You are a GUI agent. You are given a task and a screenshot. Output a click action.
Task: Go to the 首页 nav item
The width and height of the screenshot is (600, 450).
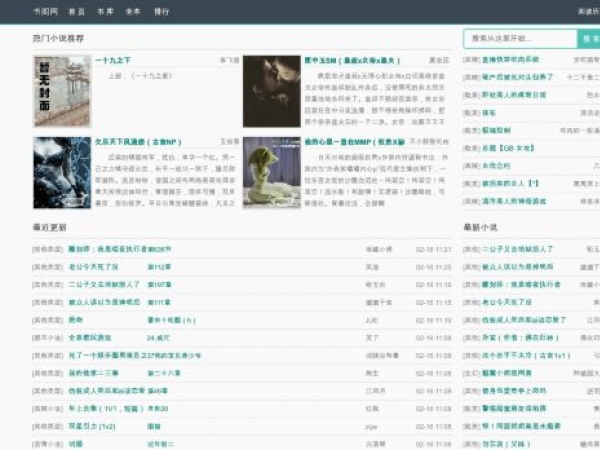point(76,11)
